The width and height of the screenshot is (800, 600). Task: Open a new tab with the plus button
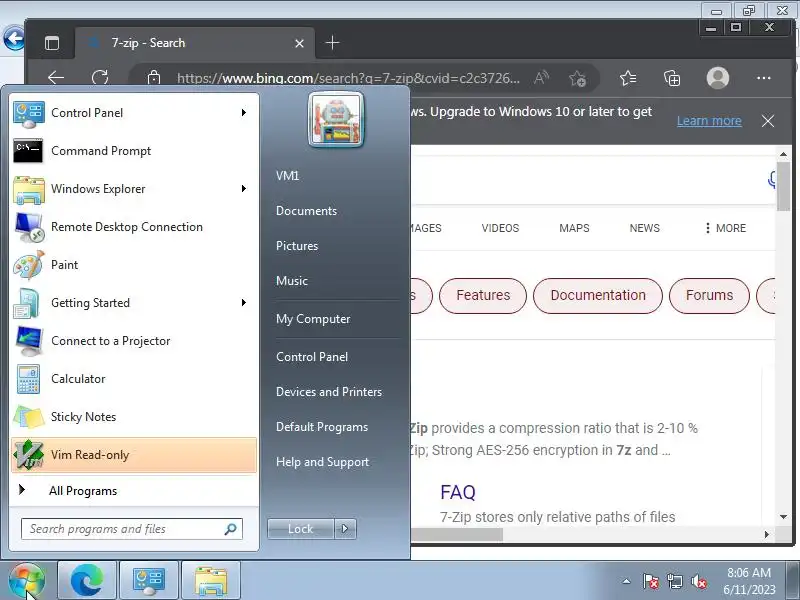(x=332, y=42)
